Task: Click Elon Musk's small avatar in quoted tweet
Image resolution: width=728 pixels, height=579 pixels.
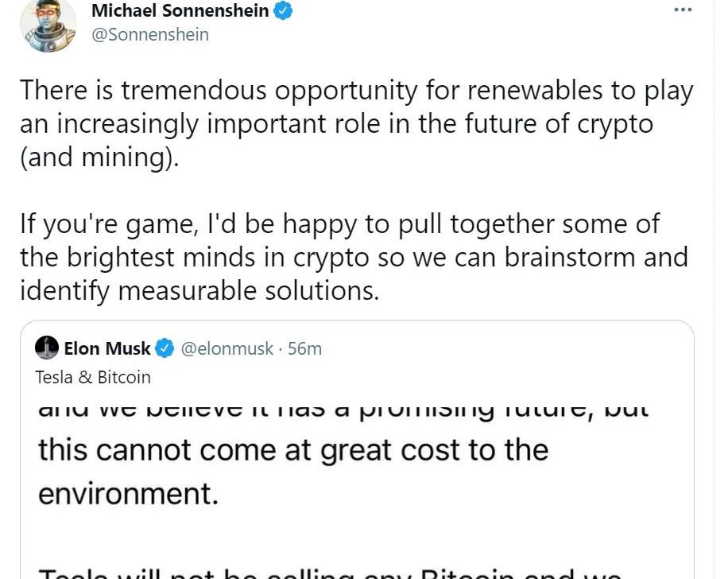Action: point(48,348)
